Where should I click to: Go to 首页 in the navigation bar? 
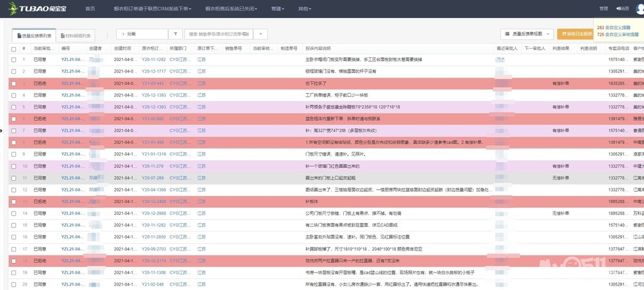point(90,8)
